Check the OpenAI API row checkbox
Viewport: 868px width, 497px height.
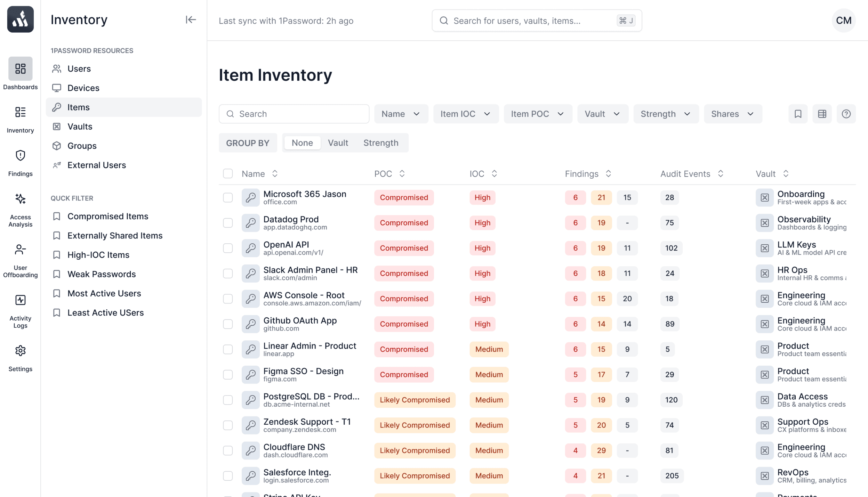point(228,248)
